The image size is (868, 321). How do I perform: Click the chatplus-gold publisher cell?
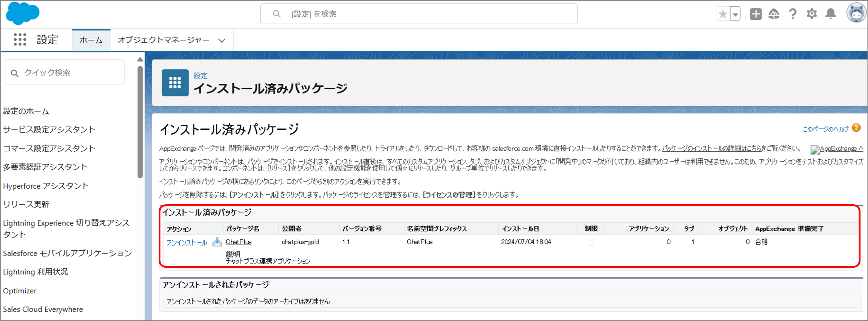coord(300,242)
